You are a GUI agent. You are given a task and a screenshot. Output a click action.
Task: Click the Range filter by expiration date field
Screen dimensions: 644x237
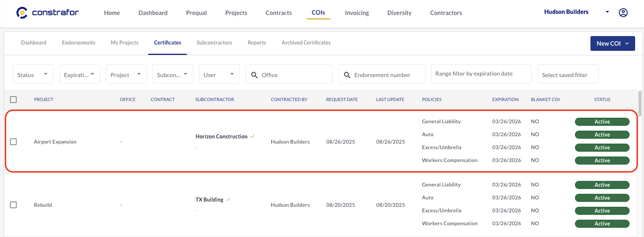[481, 74]
